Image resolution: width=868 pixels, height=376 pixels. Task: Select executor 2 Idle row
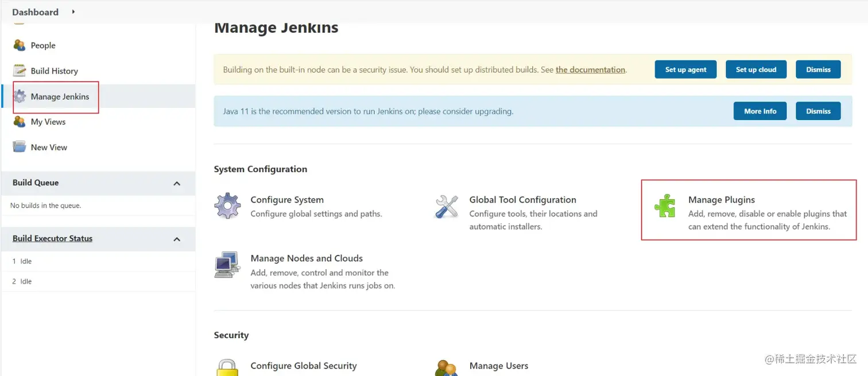98,281
